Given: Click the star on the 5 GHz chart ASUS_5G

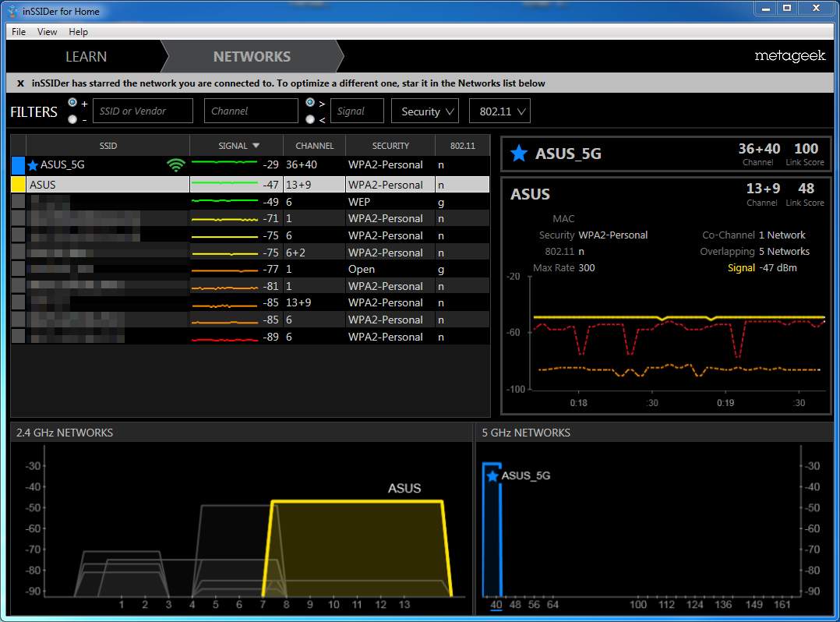Looking at the screenshot, I should pyautogui.click(x=492, y=475).
